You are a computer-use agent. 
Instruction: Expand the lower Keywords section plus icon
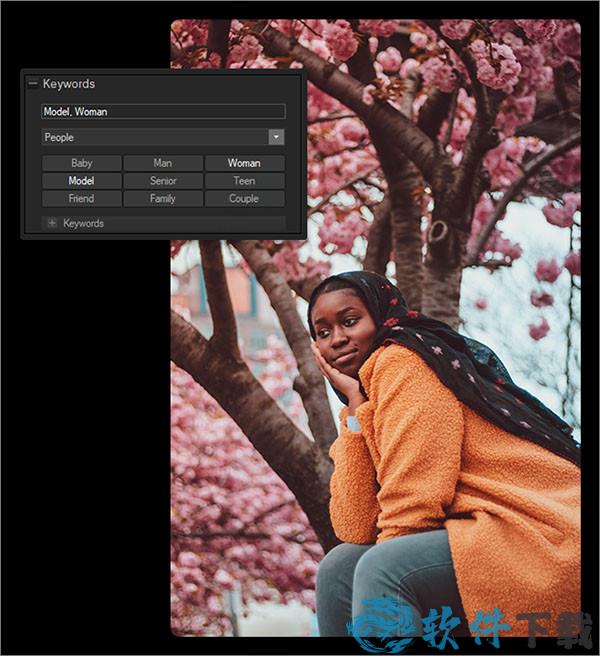click(x=52, y=223)
